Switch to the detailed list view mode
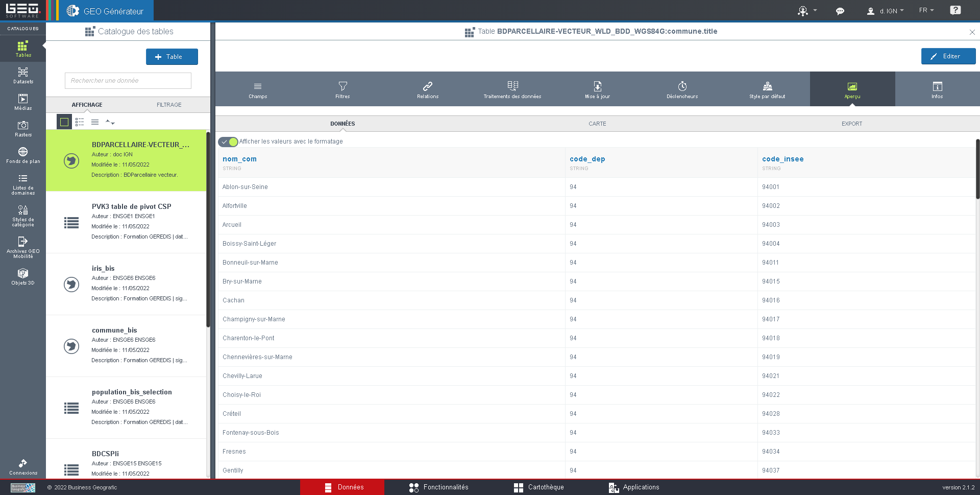The height and width of the screenshot is (495, 980). click(80, 122)
